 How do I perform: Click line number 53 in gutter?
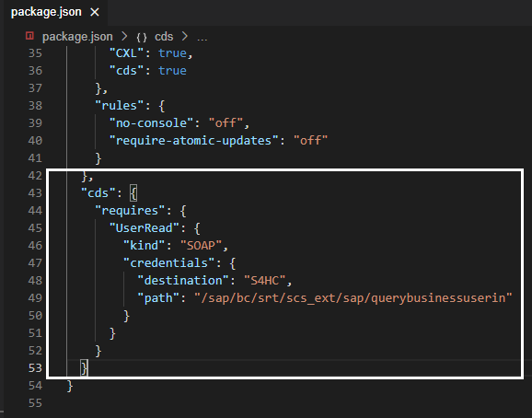click(x=35, y=368)
